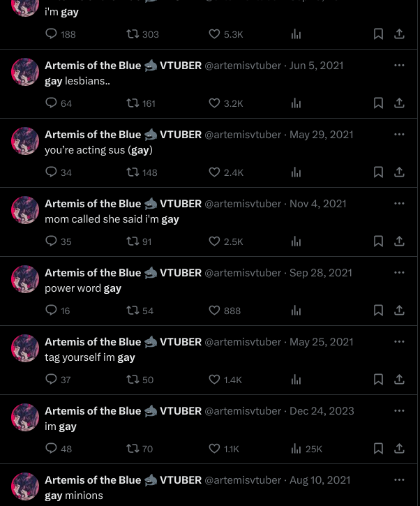Bookmark the "power word gay" tweet
This screenshot has height=506, width=420.
tap(378, 311)
